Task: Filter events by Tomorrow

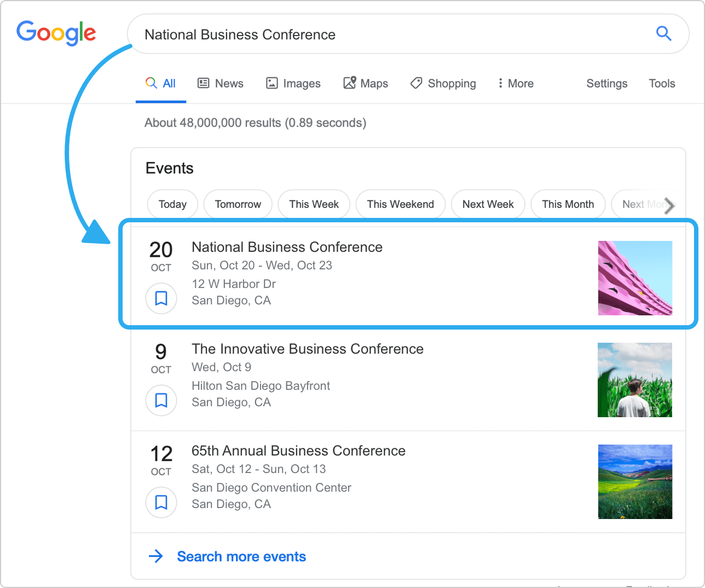Action: (238, 204)
